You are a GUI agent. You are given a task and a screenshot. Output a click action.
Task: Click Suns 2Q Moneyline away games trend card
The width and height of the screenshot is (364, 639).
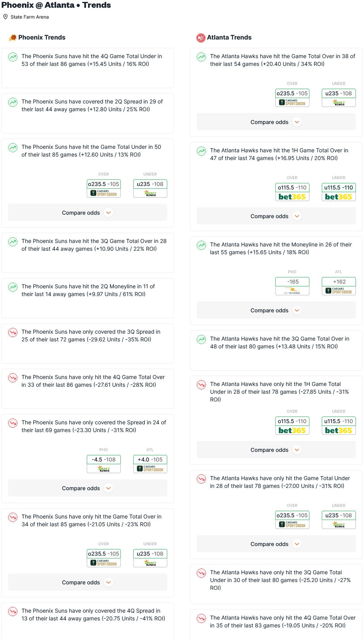88,298
